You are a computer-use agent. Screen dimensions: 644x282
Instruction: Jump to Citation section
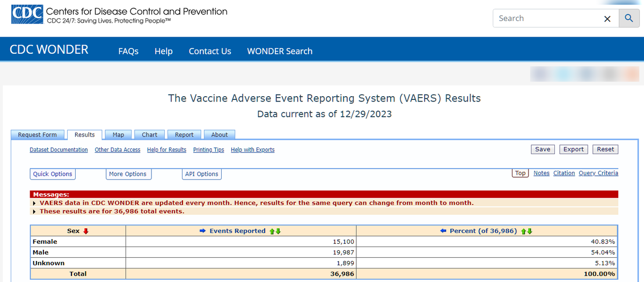pos(564,173)
